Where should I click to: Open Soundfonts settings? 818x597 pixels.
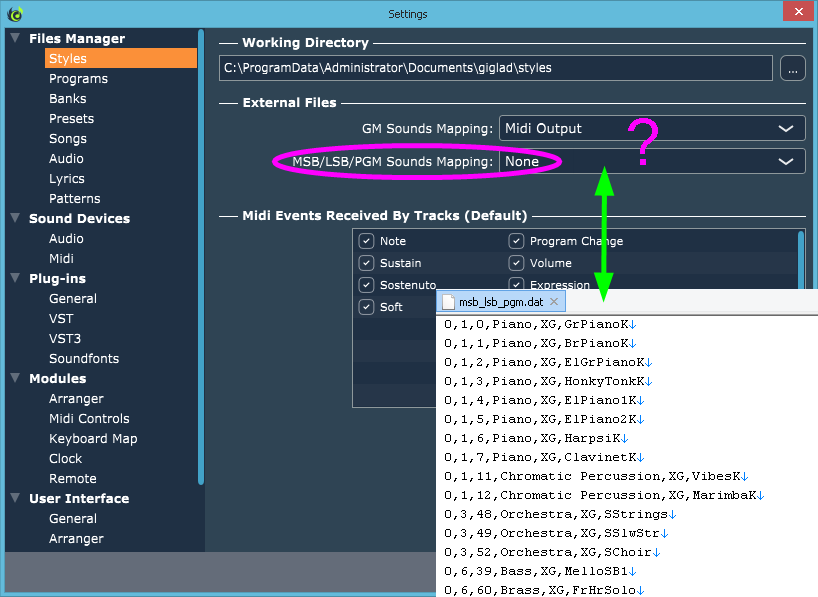84,359
